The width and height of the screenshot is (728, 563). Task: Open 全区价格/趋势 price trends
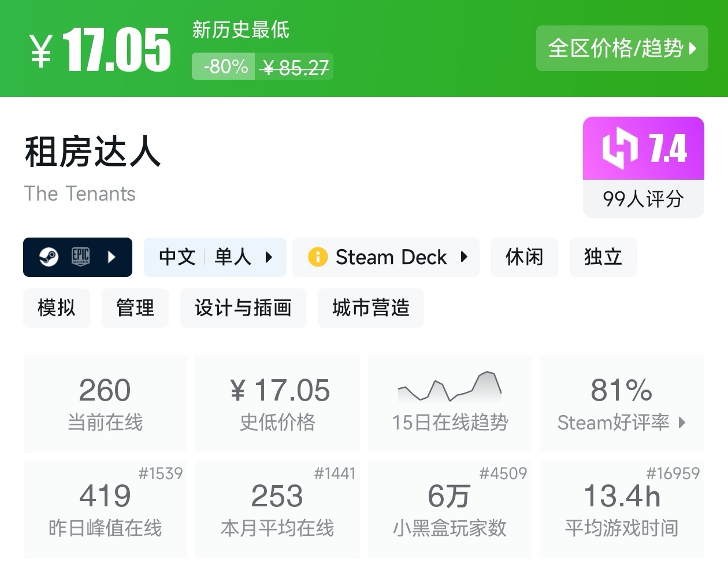[x=622, y=49]
